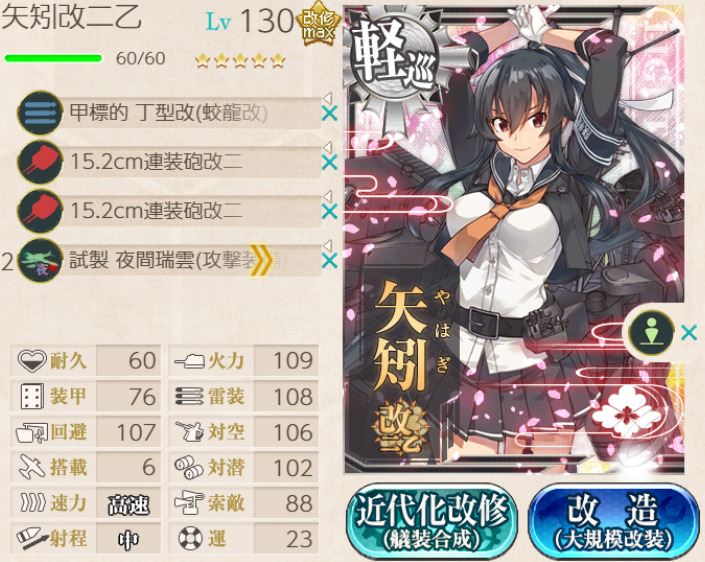Open 近代化改修 modernization
Viewport: 705px width, 562px height.
coord(432,522)
